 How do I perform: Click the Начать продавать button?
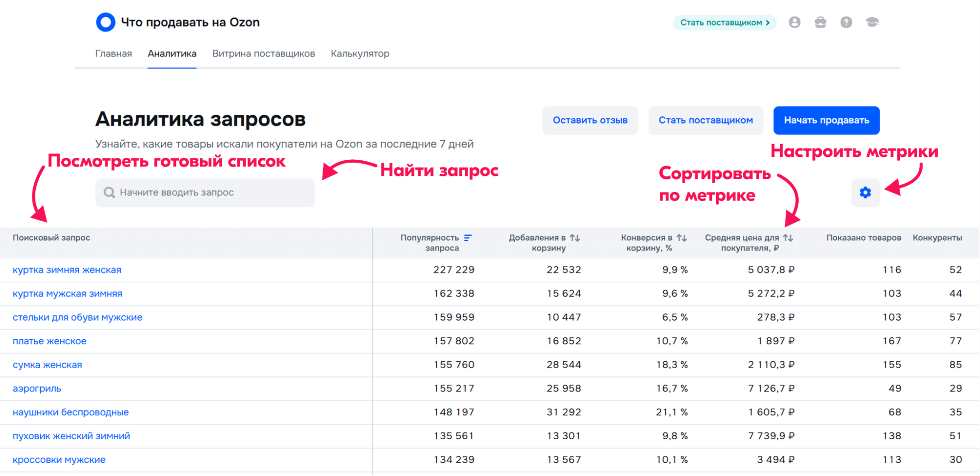[827, 120]
